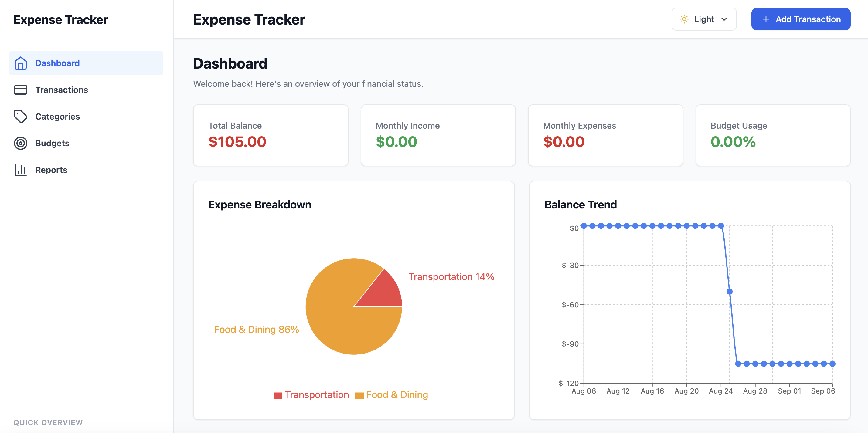Expand the Quick Overview section
The height and width of the screenshot is (433, 868).
tap(48, 422)
